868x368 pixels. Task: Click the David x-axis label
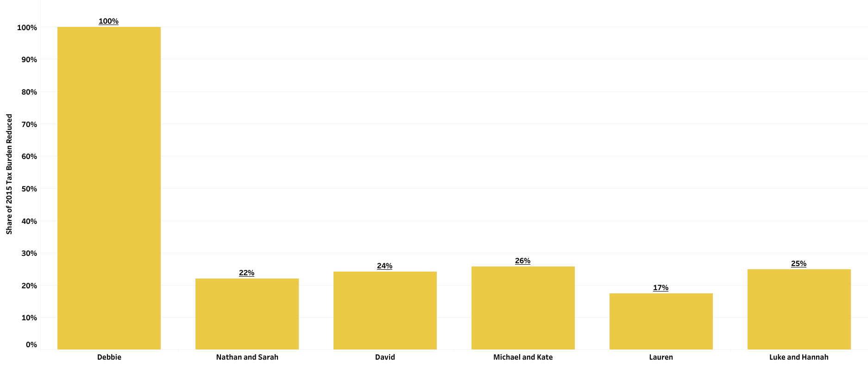[x=385, y=357]
